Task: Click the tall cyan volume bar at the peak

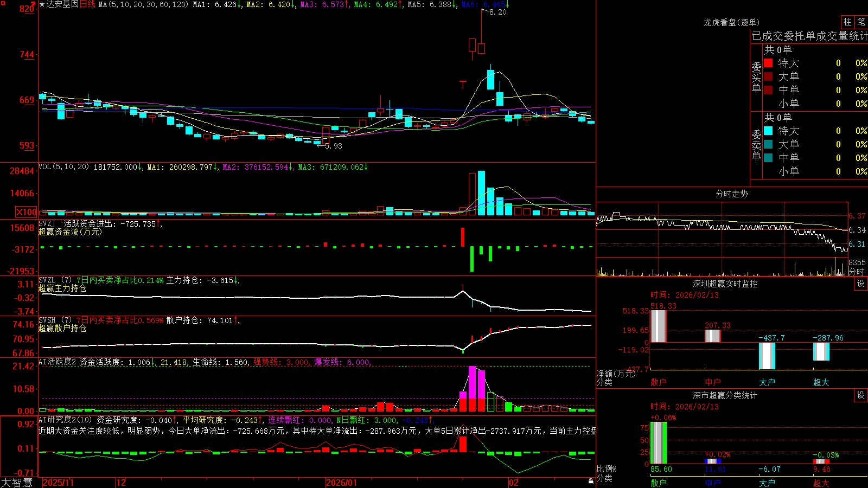Action: 481,193
